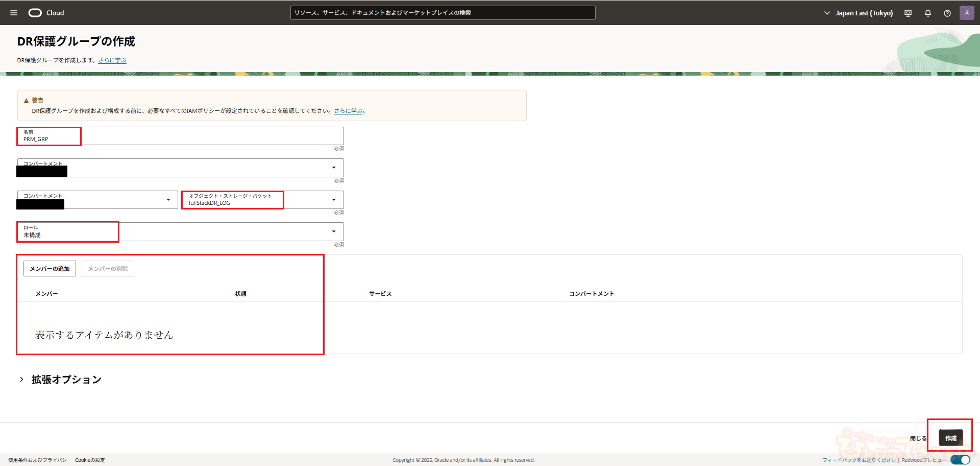The height and width of the screenshot is (466, 980).
Task: Click the メンバーの追加 button
Action: [x=50, y=269]
